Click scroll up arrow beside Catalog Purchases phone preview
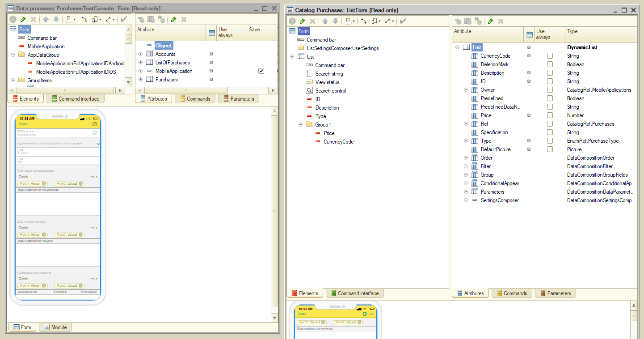Viewport: 644px width, 339px height. point(633,305)
